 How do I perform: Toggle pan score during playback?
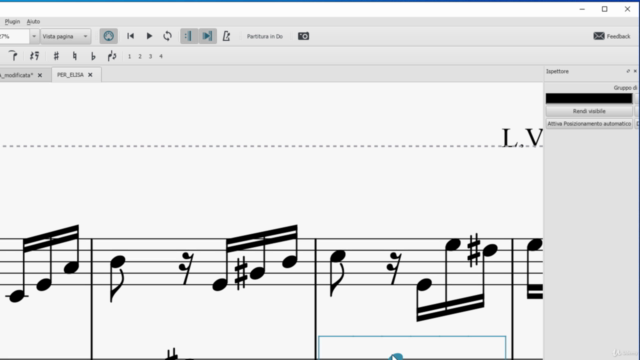click(207, 36)
